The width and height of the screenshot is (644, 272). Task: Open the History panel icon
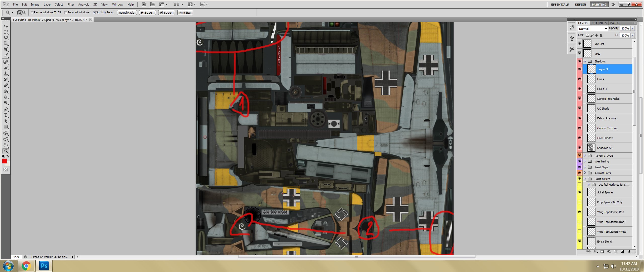point(572,27)
